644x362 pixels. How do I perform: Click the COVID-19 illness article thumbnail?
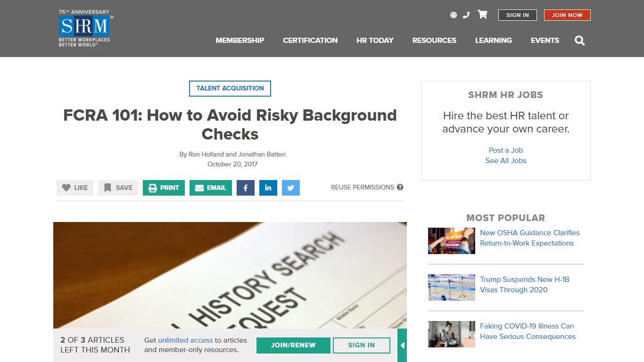point(452,334)
